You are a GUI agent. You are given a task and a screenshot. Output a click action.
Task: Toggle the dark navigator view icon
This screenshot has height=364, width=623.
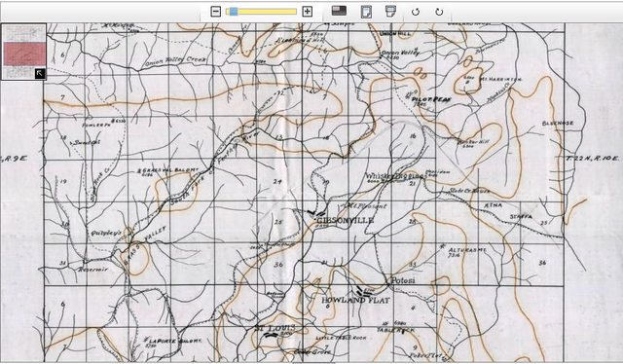coord(339,11)
